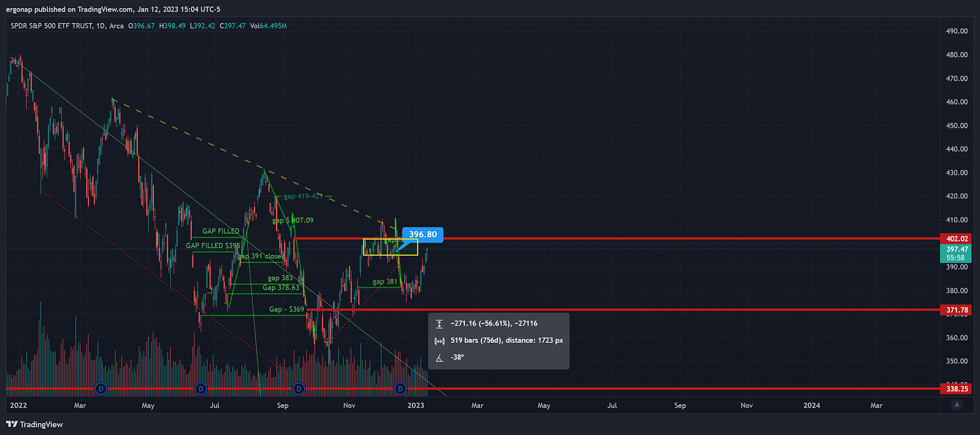Image resolution: width=980 pixels, height=435 pixels.
Task: Click the 490.00 price scale label
Action: (x=958, y=31)
